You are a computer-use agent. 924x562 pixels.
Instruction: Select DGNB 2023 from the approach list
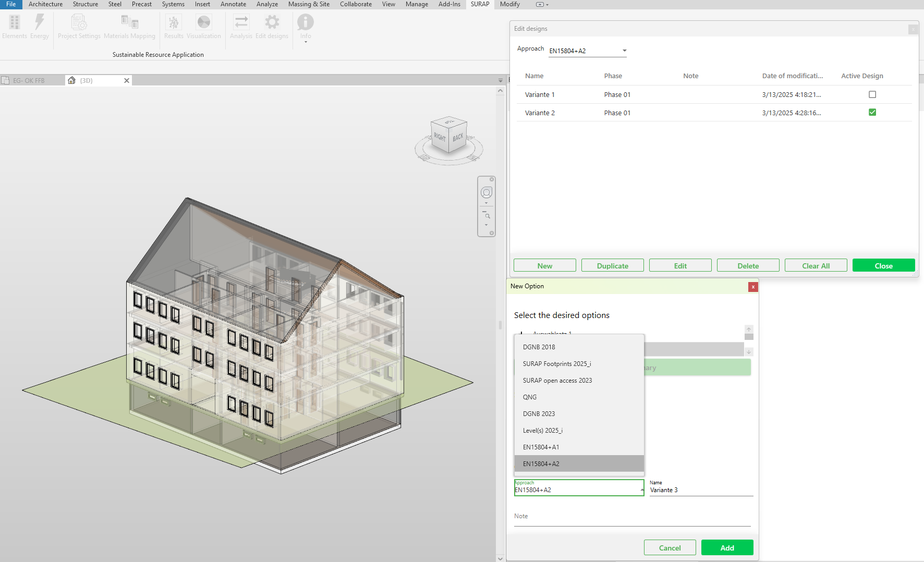539,414
